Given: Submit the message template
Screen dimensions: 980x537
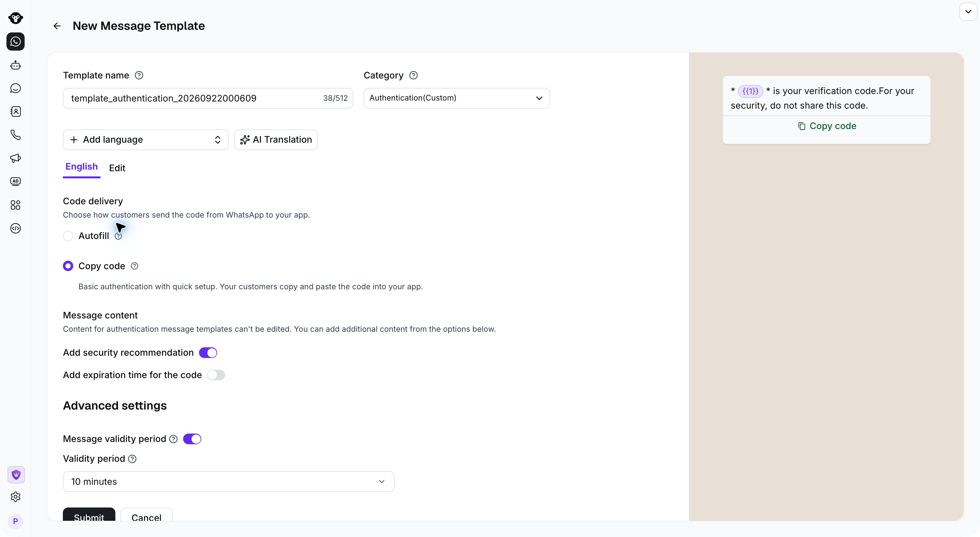Looking at the screenshot, I should (89, 515).
